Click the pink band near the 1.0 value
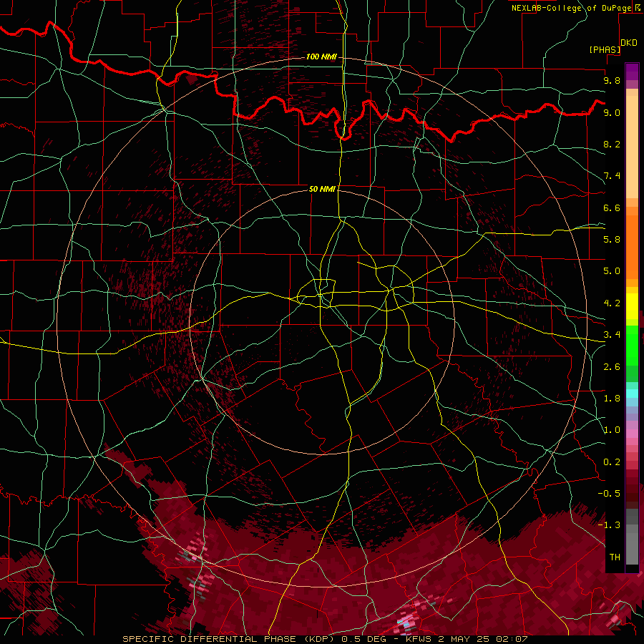Image resolution: width=644 pixels, height=644 pixels. click(x=632, y=434)
